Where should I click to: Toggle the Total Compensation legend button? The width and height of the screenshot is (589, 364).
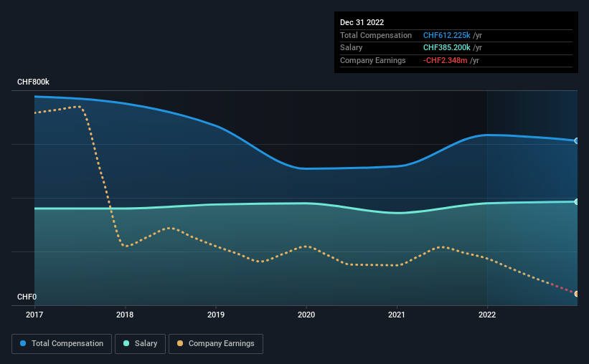(x=62, y=344)
